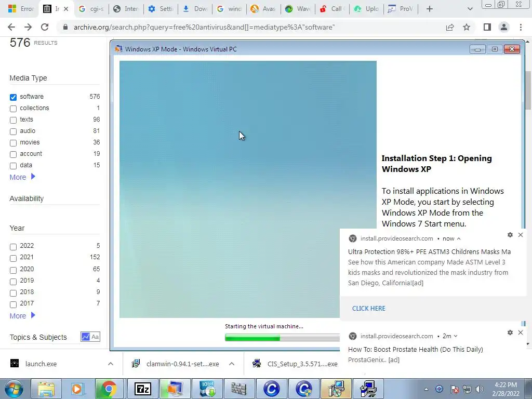Open IObit taskbar icon
The height and width of the screenshot is (399, 532).
[x=207, y=389]
